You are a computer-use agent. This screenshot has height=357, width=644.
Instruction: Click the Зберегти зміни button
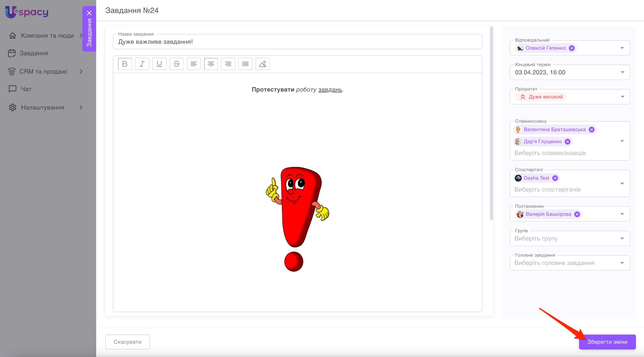click(x=607, y=342)
